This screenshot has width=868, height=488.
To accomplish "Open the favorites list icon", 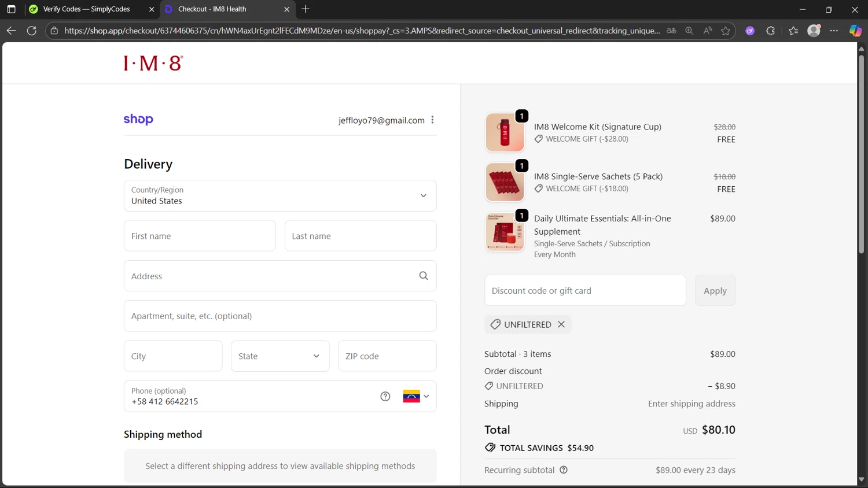I will coord(793,31).
